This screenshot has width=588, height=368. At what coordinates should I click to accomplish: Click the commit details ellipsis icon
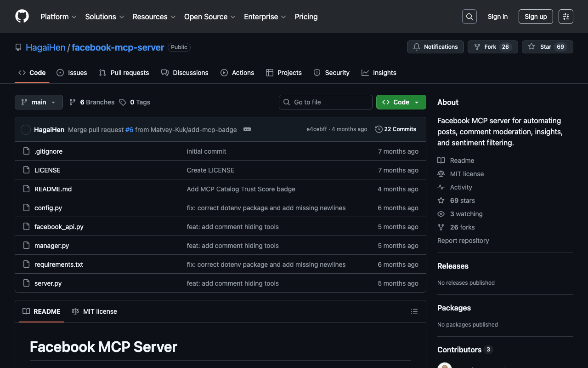click(247, 129)
